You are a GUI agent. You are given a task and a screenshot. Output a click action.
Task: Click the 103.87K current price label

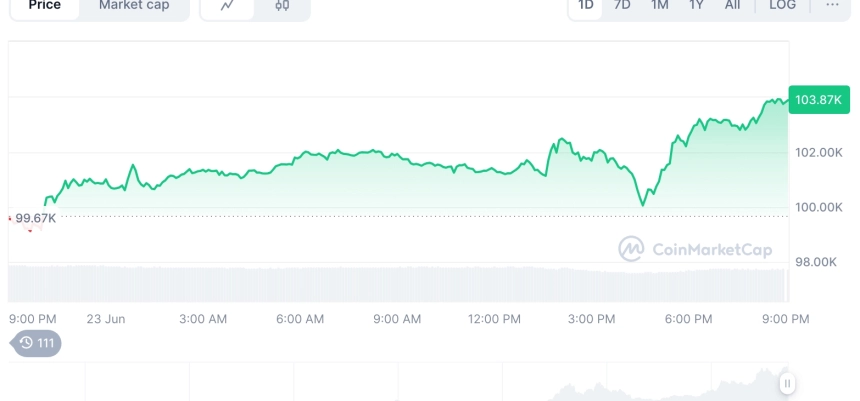pos(819,100)
